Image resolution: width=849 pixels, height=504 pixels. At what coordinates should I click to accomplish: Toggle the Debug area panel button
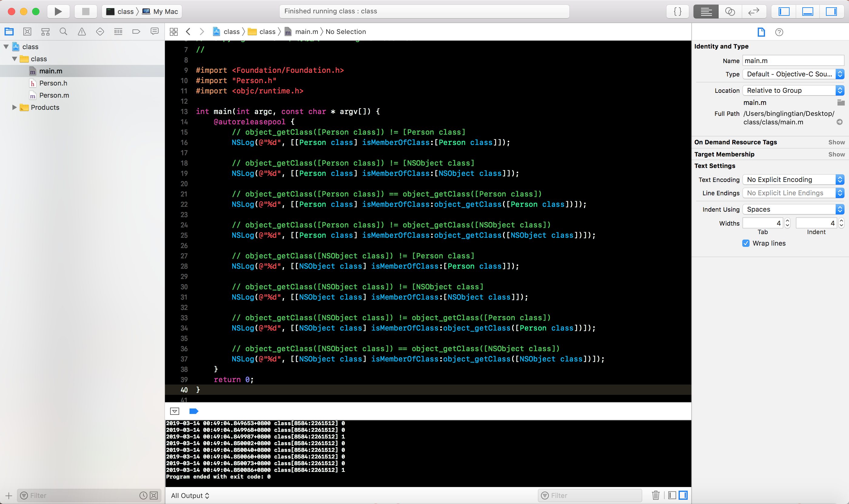(807, 12)
